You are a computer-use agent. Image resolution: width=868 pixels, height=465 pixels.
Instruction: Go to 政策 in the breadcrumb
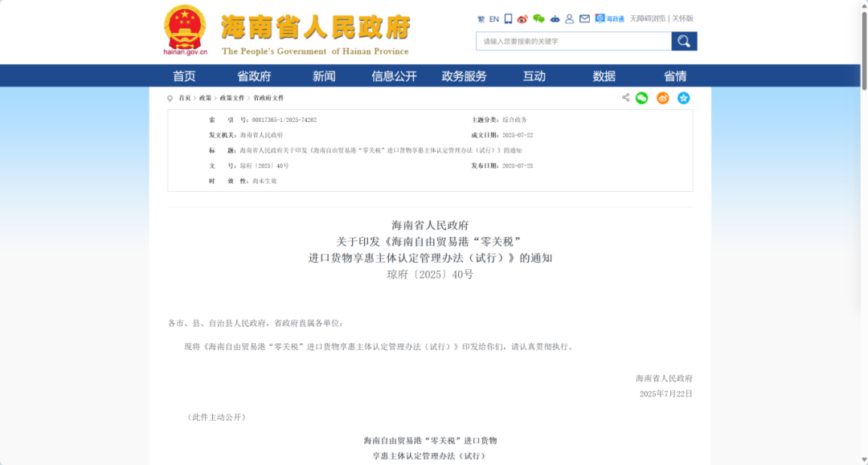(x=206, y=98)
